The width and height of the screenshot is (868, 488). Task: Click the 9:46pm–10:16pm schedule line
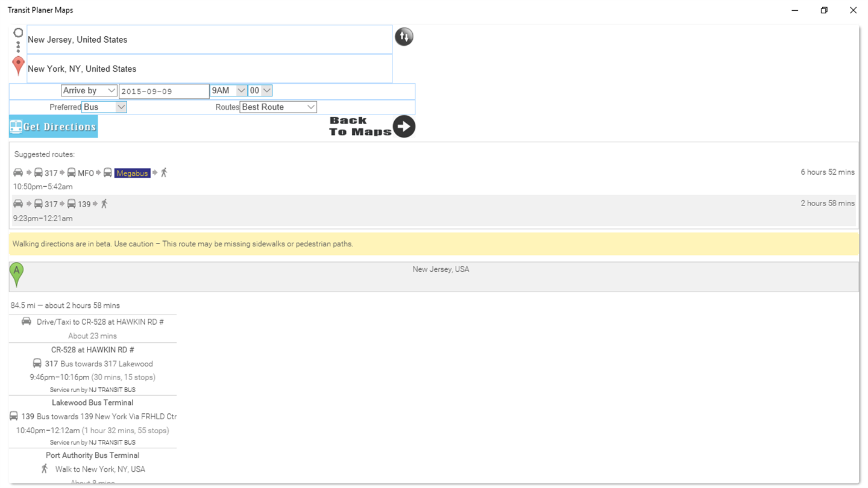(92, 377)
